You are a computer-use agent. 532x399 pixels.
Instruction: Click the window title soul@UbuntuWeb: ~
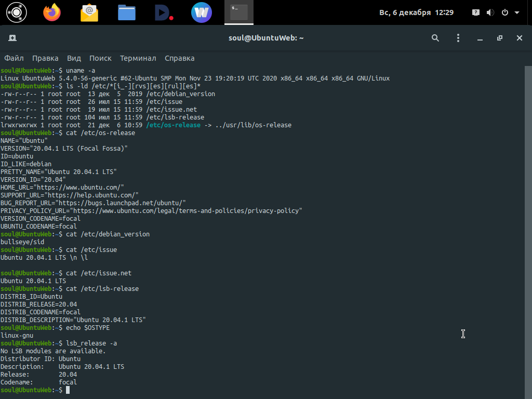pyautogui.click(x=266, y=38)
